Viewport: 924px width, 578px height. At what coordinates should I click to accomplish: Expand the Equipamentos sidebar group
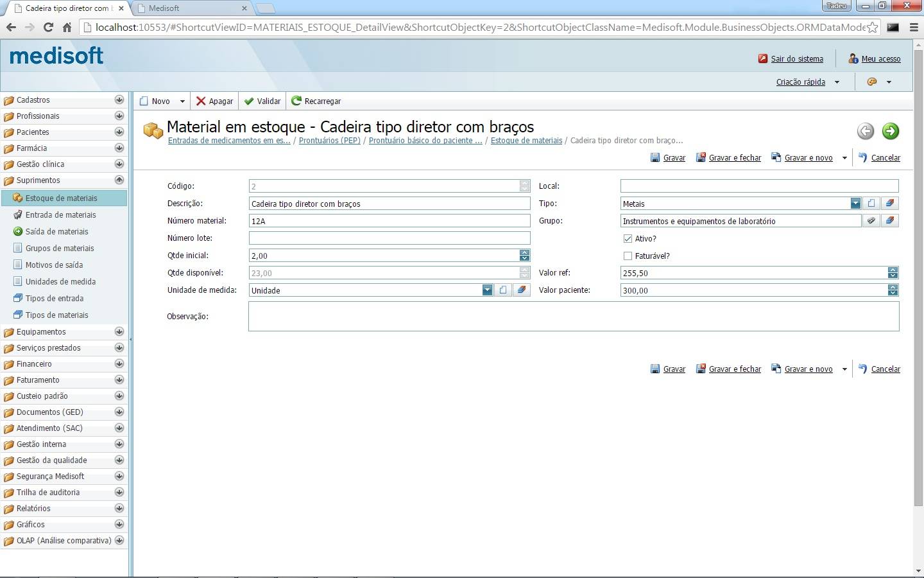click(x=119, y=331)
